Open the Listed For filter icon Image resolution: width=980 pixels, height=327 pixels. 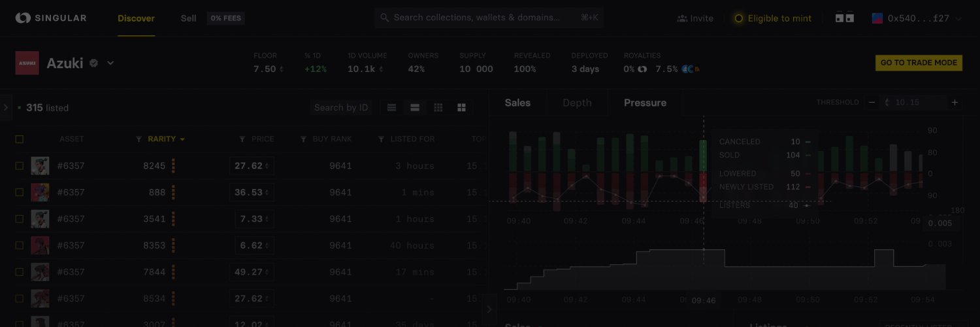381,139
